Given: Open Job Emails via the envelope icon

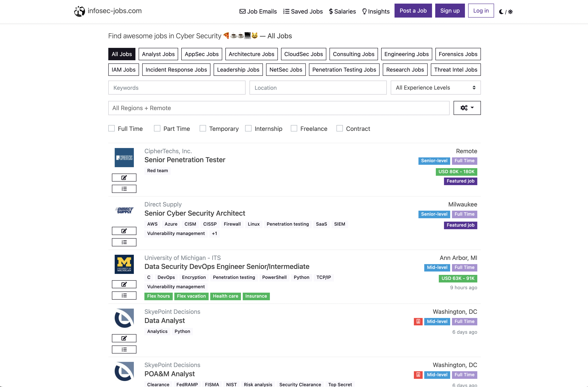Looking at the screenshot, I should (243, 11).
